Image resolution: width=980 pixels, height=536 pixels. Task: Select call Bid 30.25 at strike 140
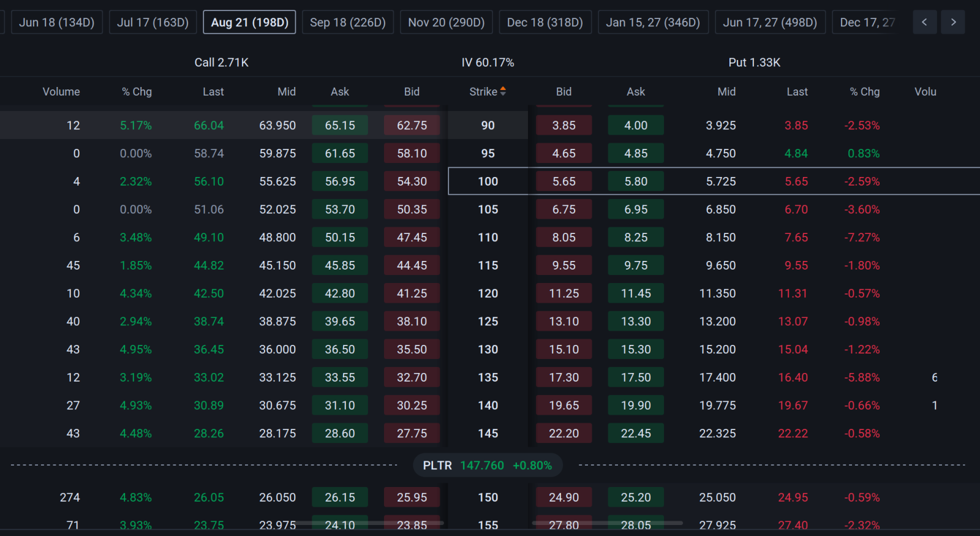click(x=412, y=405)
